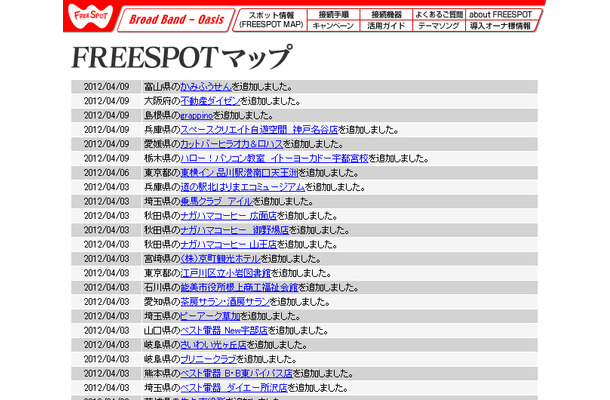Click the date in the 江戸川区立小岩図書館 row
This screenshot has width=610, height=400.
click(107, 273)
